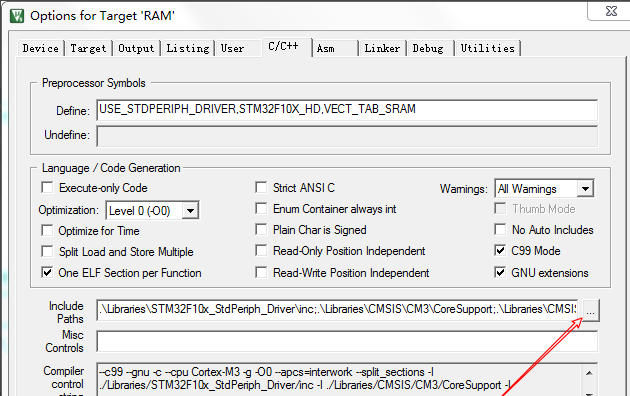The width and height of the screenshot is (630, 396).
Task: Switch to the Linker tab
Action: (382, 49)
